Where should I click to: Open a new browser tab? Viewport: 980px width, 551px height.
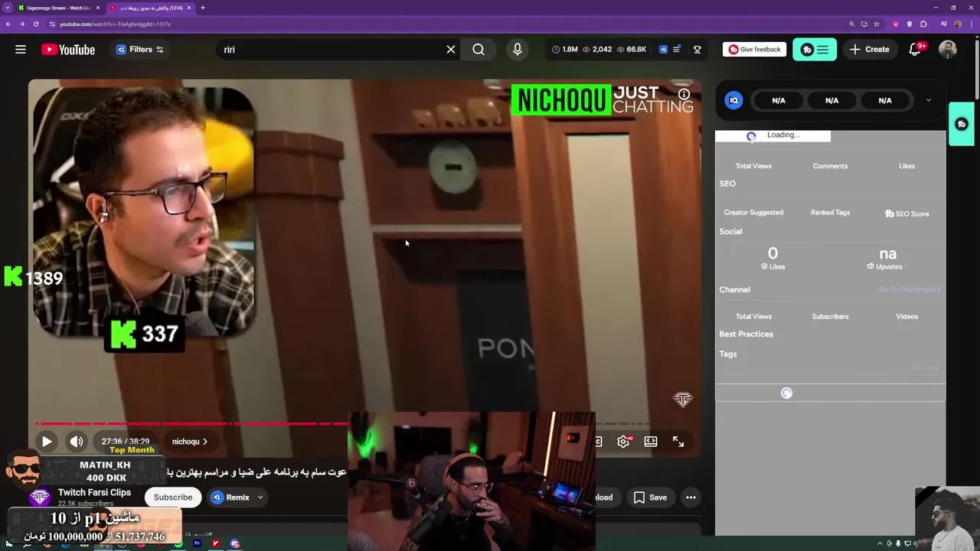203,8
